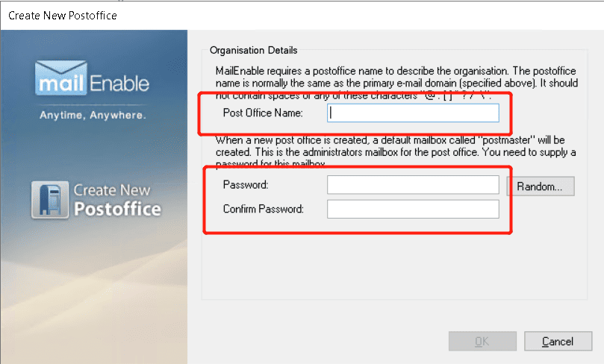Click the "Enable" word in the logo
Image resolution: width=604 pixels, height=364 pixels.
[119, 83]
